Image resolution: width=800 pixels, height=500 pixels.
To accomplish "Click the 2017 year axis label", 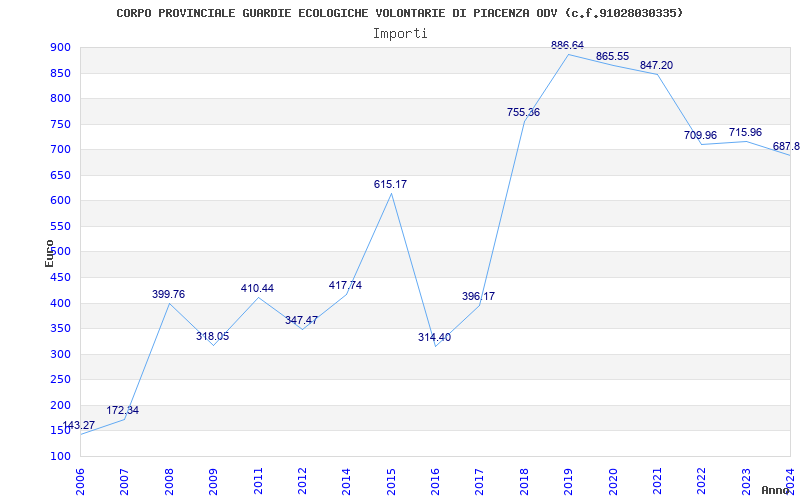I will coord(480,481).
